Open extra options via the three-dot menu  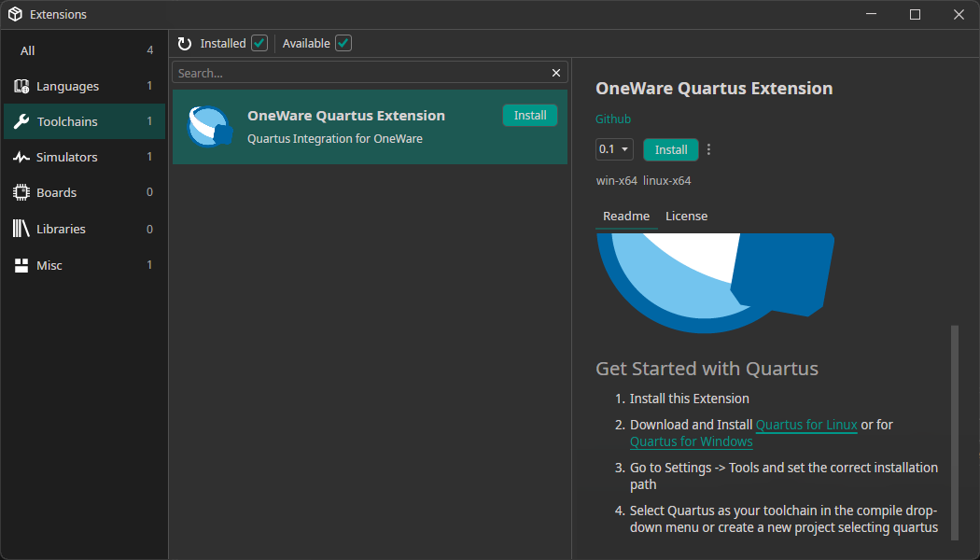(708, 149)
